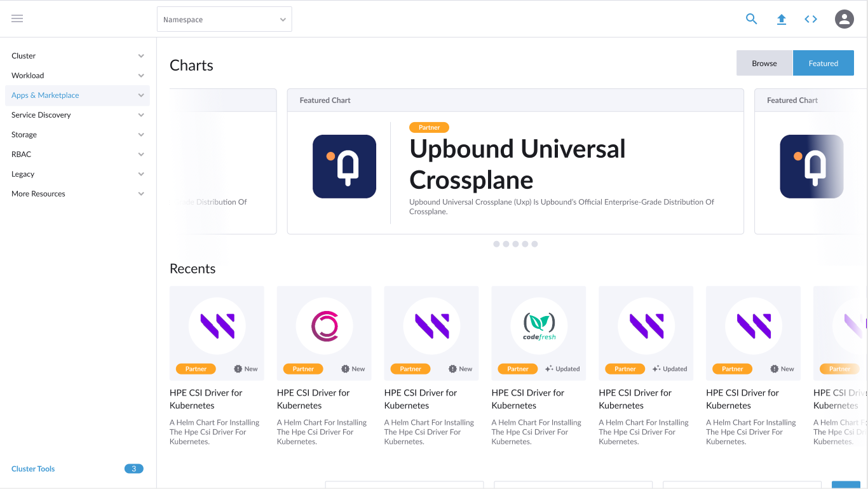Expand the Legacy chevron in sidebar
The height and width of the screenshot is (489, 868).
[141, 174]
